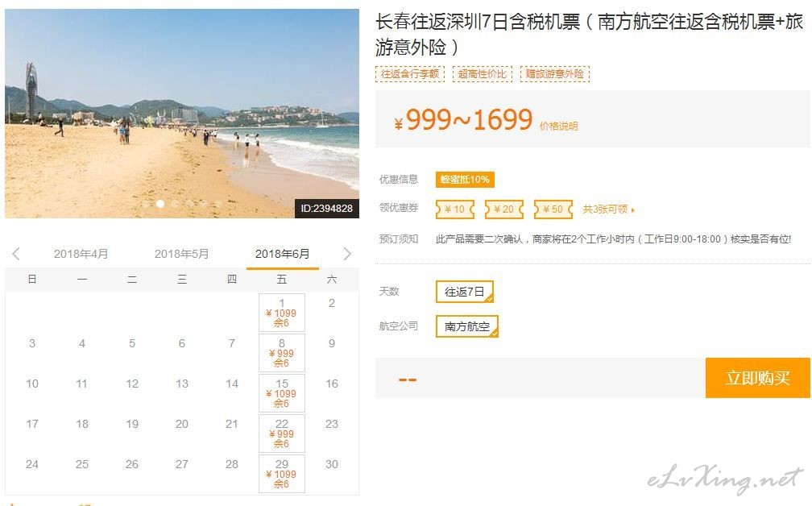Select the 2018年6月 calendar tab
The width and height of the screenshot is (812, 506).
click(x=282, y=254)
